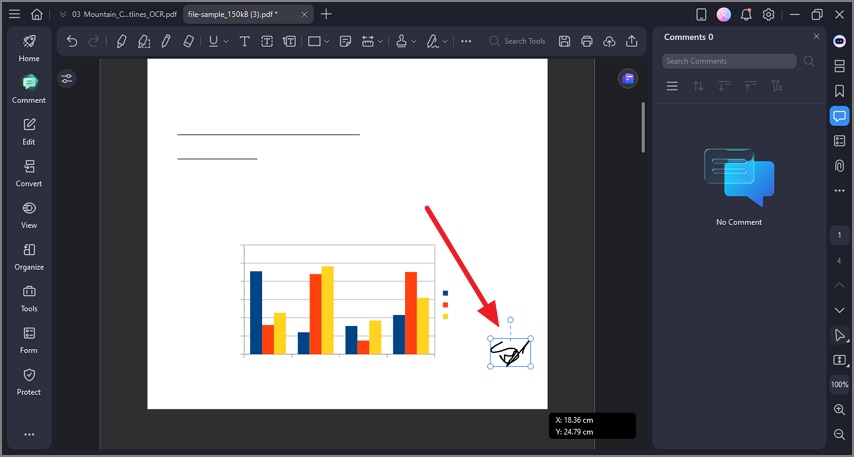Set zoom level via 100% button

(x=839, y=385)
